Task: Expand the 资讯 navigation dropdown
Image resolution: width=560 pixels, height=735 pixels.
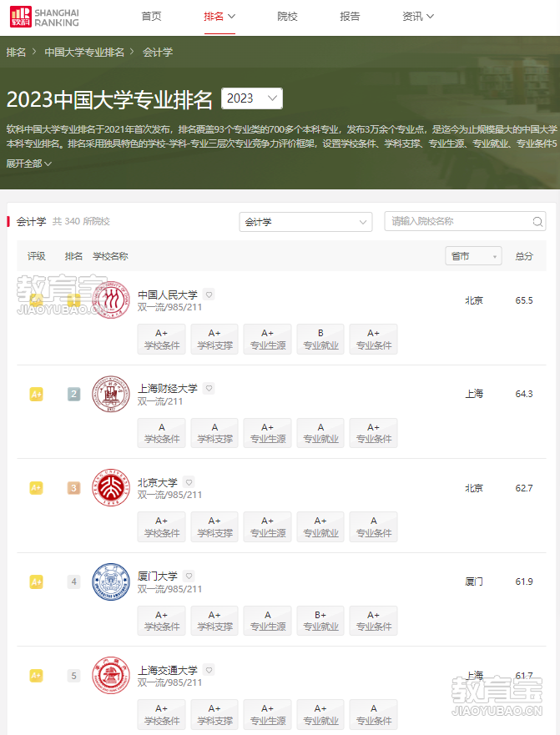Action: pos(418,17)
